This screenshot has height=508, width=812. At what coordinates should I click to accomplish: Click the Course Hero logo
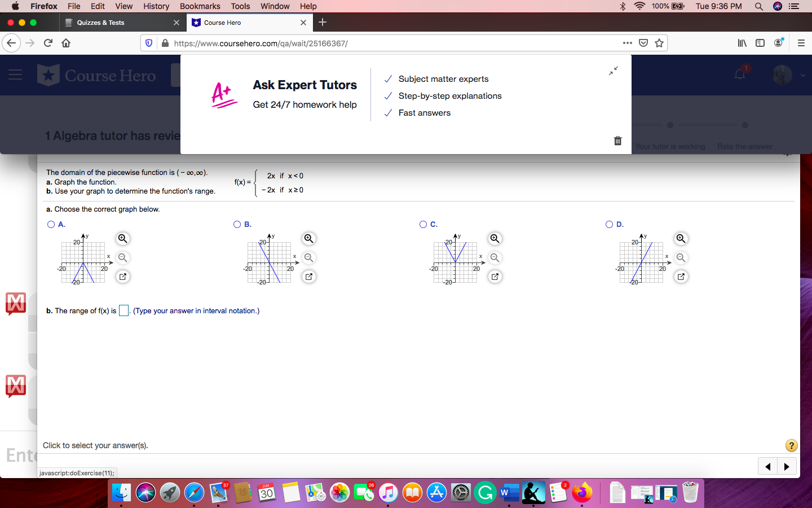(96, 75)
